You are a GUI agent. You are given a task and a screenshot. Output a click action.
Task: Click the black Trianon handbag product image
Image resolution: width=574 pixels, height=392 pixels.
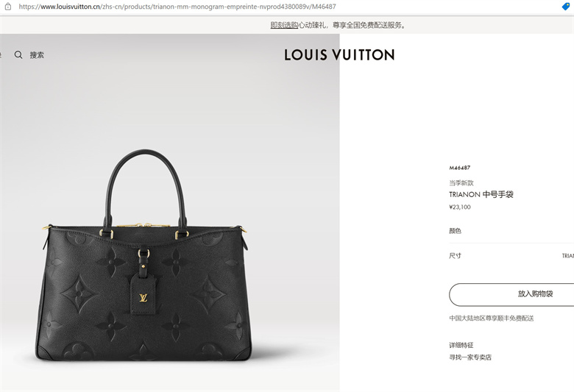coord(144,255)
